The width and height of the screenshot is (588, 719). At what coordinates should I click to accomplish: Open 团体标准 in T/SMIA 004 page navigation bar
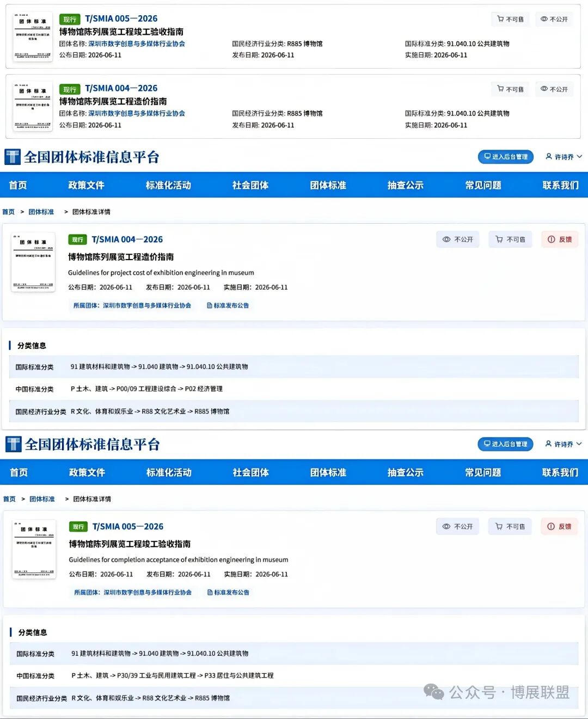328,185
